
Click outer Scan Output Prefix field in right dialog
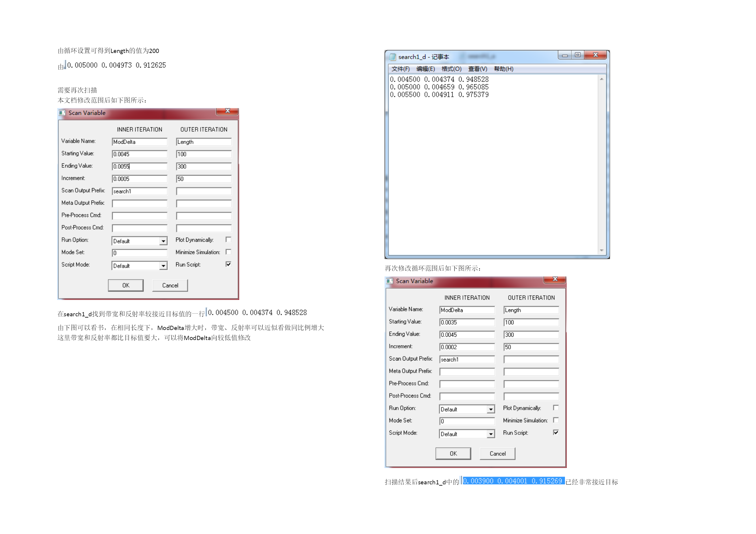click(531, 359)
